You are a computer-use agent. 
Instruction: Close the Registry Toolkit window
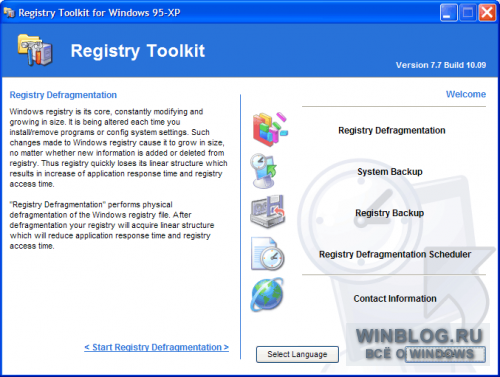487,13
